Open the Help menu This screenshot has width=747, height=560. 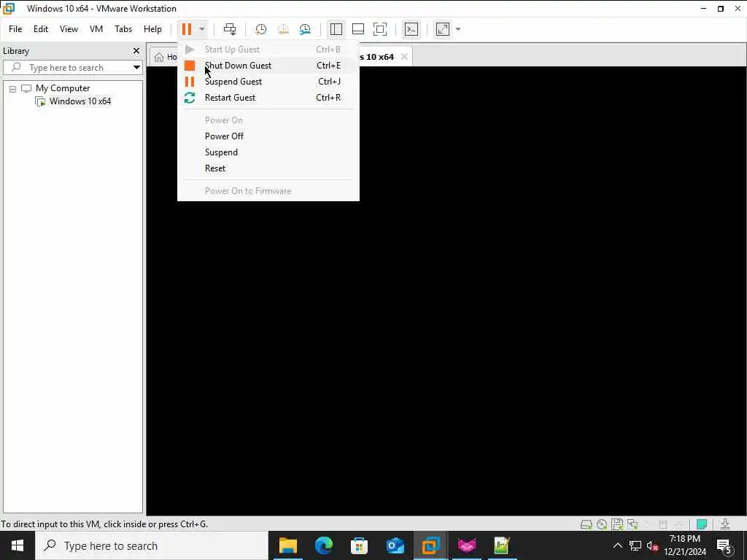coord(152,29)
